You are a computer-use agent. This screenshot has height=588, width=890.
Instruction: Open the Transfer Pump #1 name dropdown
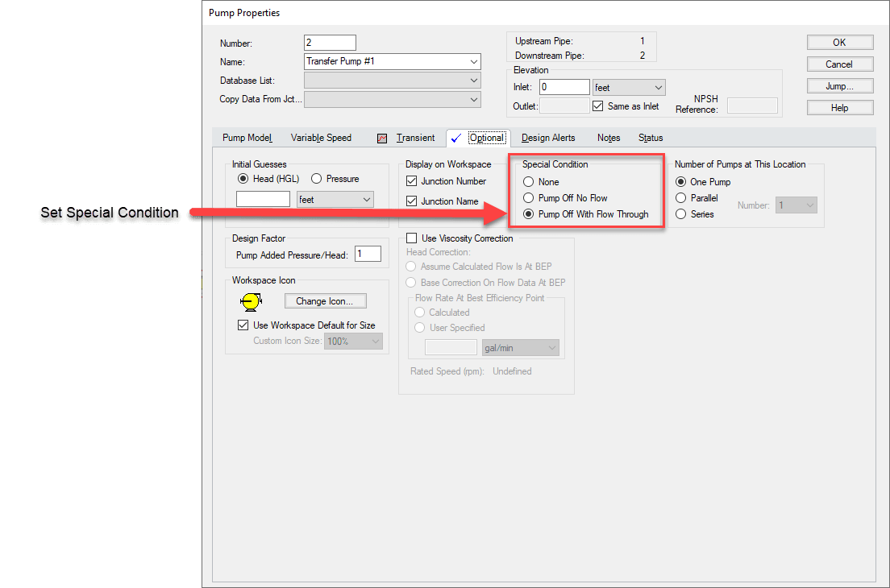click(473, 61)
